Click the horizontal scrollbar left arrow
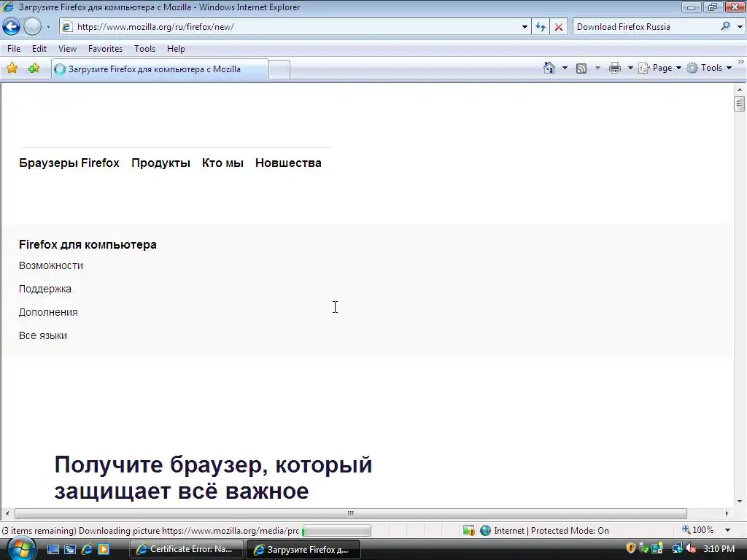The image size is (747, 560). click(7, 513)
